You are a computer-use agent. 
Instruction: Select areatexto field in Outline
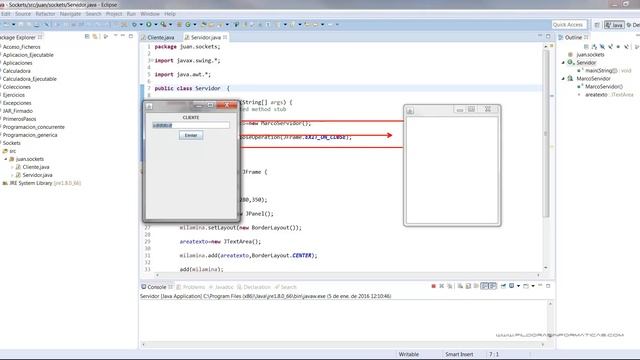coord(606,94)
